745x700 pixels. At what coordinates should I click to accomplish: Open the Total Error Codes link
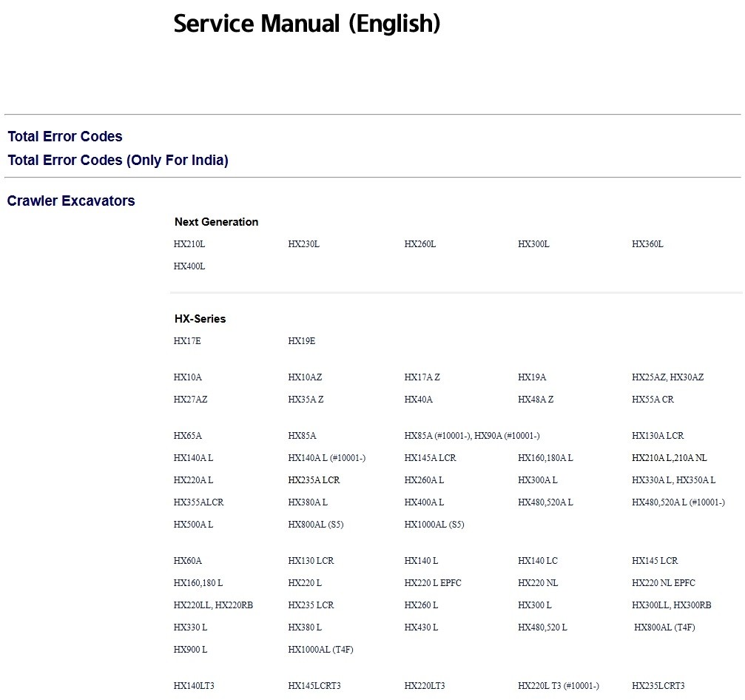coord(65,137)
